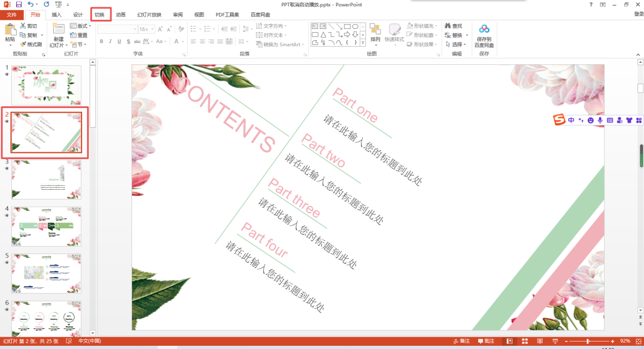Click the zoom slider handle
Screen dimensions: 644x349
click(588, 341)
